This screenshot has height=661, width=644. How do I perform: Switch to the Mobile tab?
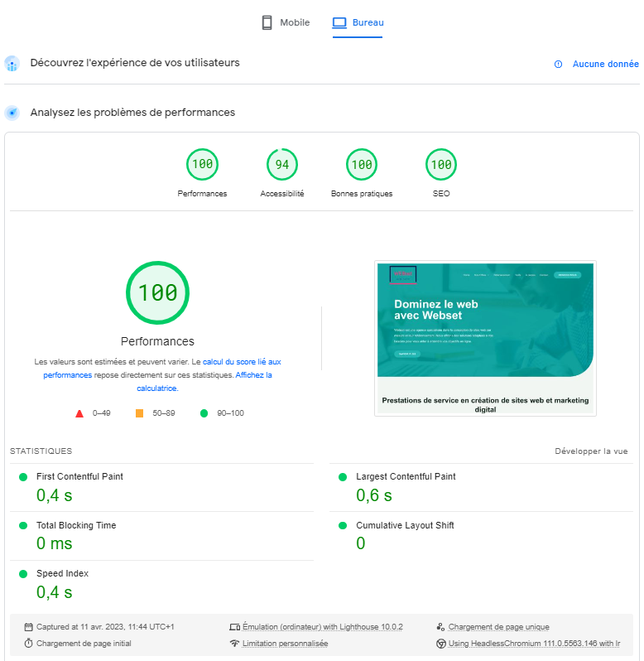click(286, 22)
